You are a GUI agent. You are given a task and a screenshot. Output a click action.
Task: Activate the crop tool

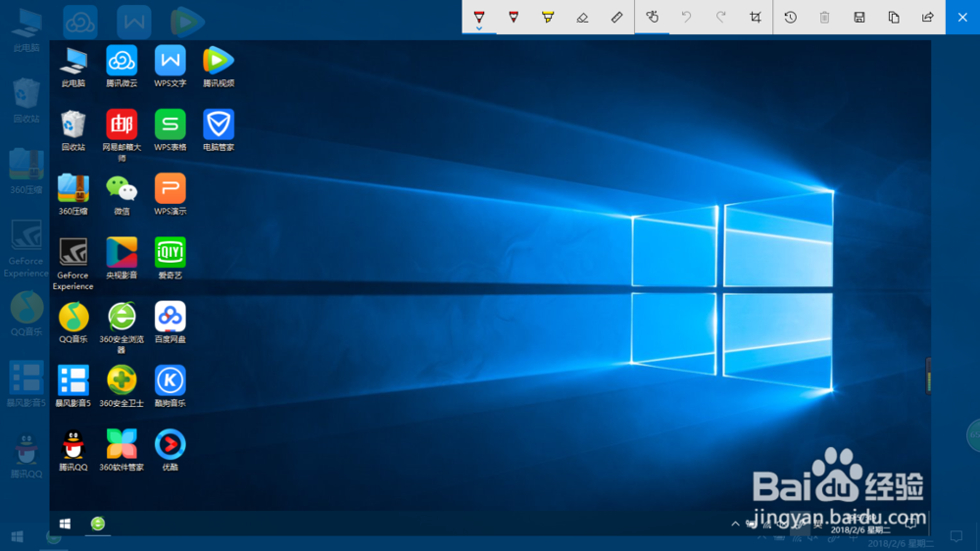[x=755, y=17]
